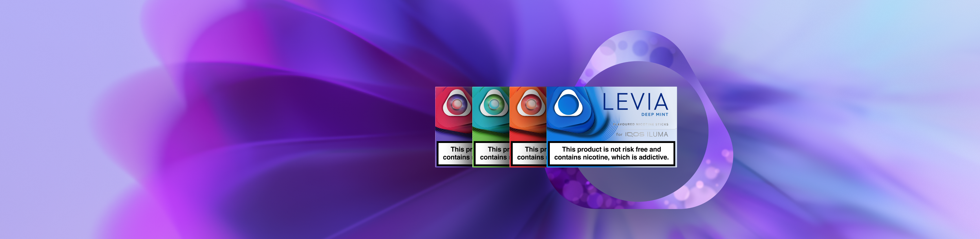
Task: Click the warning label on orange pack
Action: click(x=529, y=153)
